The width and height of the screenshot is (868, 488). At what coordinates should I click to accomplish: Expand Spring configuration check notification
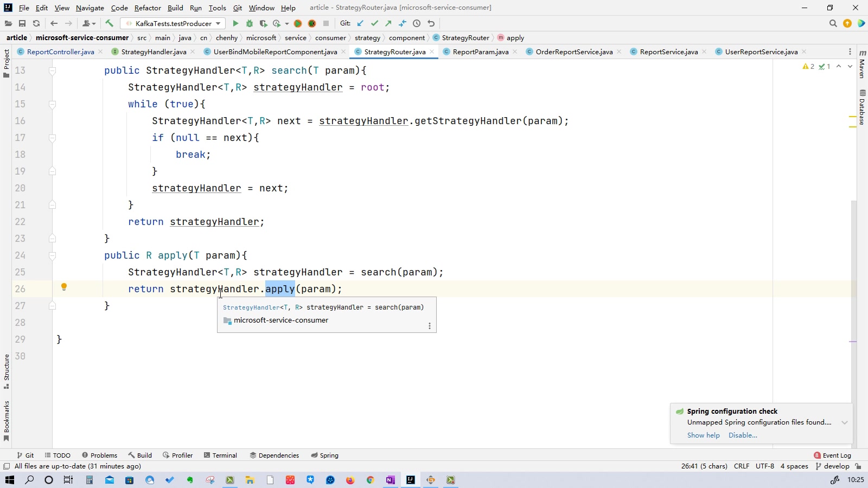845,422
